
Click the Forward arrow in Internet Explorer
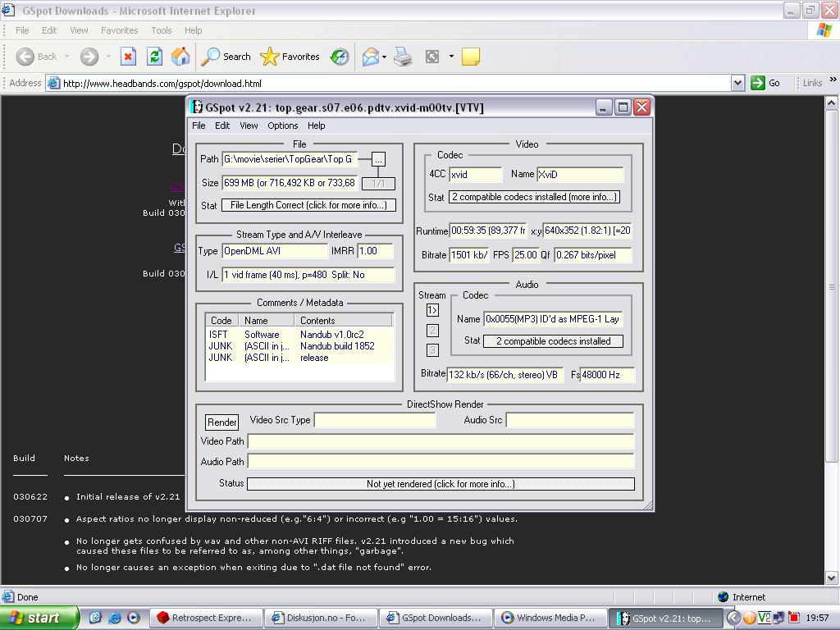click(89, 57)
